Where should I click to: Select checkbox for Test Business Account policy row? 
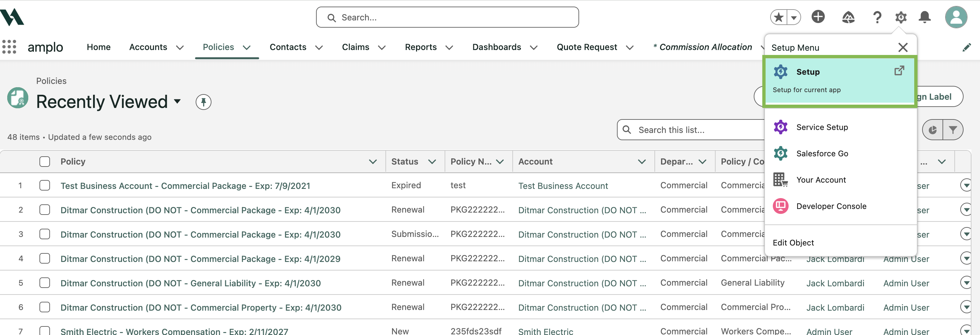pos(44,185)
